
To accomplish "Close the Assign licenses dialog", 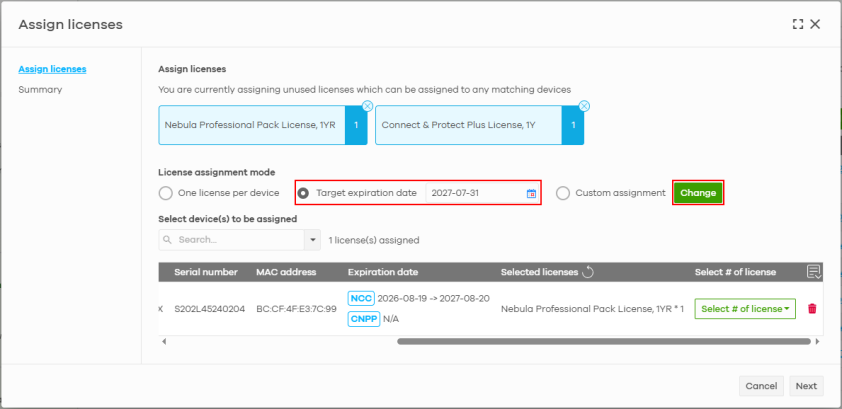I will click(815, 24).
